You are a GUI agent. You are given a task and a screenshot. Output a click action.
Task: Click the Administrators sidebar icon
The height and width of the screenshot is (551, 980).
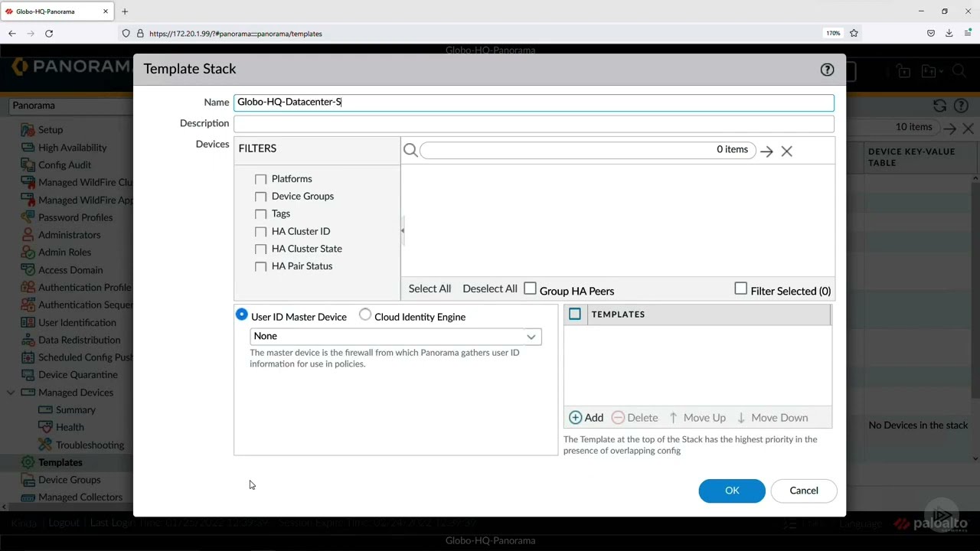28,235
